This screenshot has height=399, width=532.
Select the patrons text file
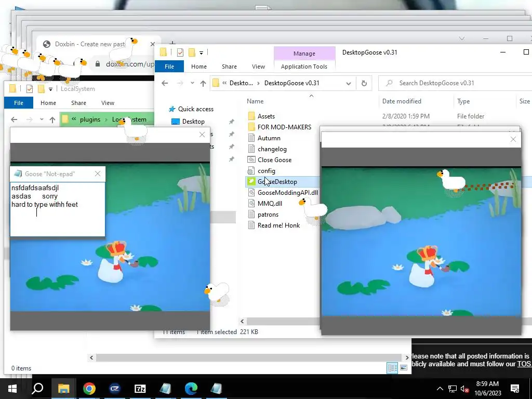[x=268, y=215]
